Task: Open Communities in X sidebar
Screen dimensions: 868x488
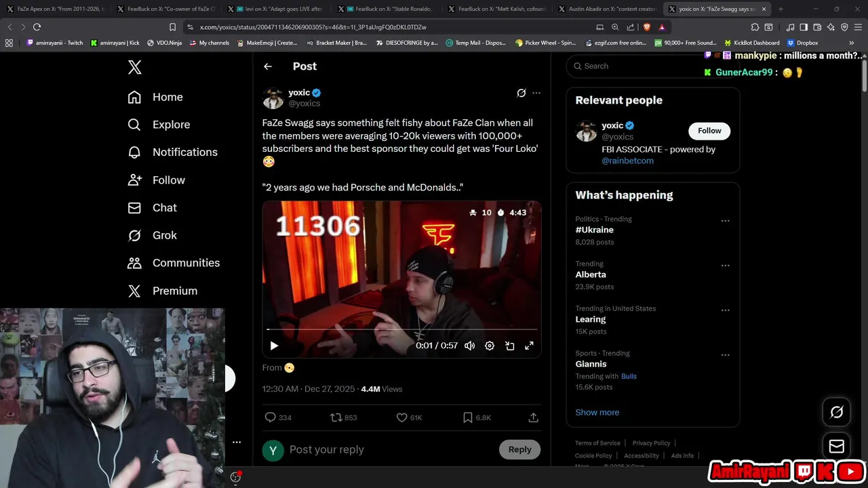Action: pyautogui.click(x=173, y=263)
